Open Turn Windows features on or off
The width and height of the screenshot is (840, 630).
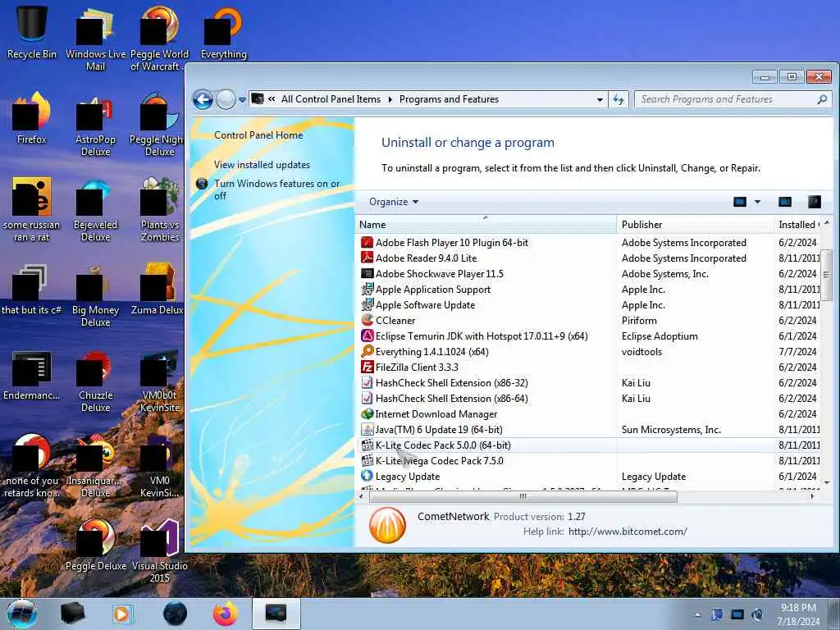[x=277, y=189]
